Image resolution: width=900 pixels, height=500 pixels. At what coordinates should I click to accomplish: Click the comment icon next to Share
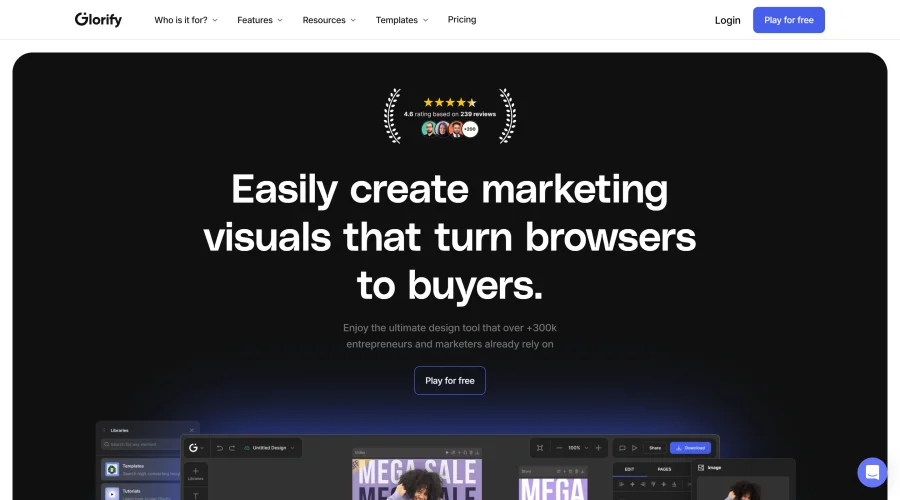coord(622,448)
